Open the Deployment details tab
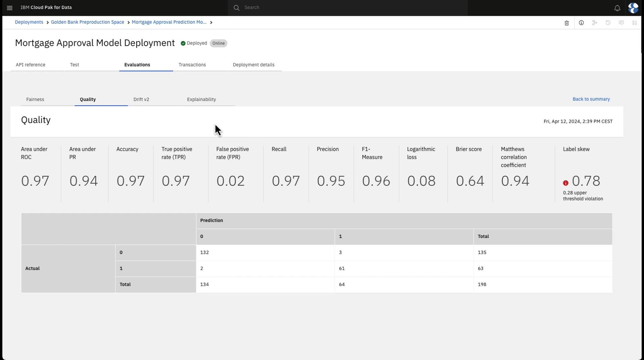 coord(254,65)
